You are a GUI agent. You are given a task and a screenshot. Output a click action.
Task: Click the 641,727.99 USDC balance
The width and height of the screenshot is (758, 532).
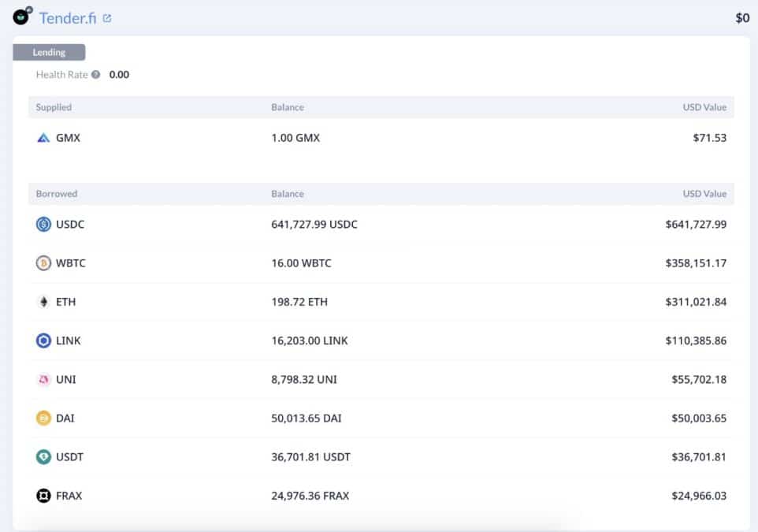[x=314, y=225]
